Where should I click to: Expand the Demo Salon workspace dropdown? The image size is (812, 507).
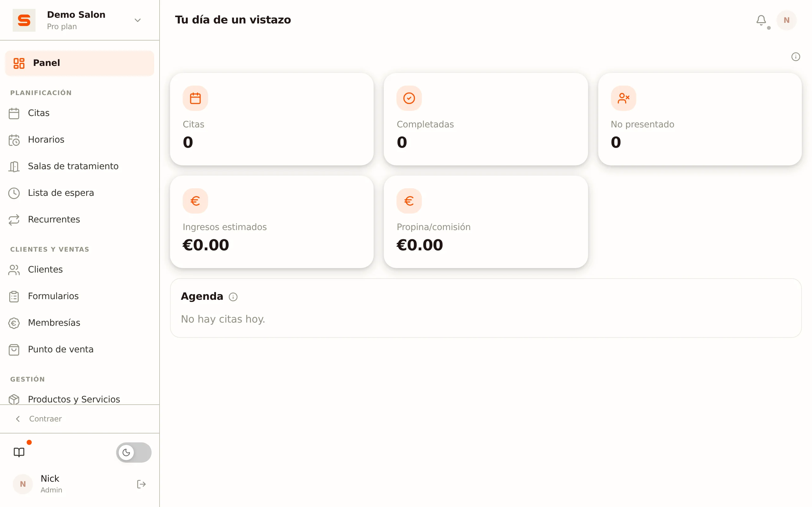click(138, 20)
